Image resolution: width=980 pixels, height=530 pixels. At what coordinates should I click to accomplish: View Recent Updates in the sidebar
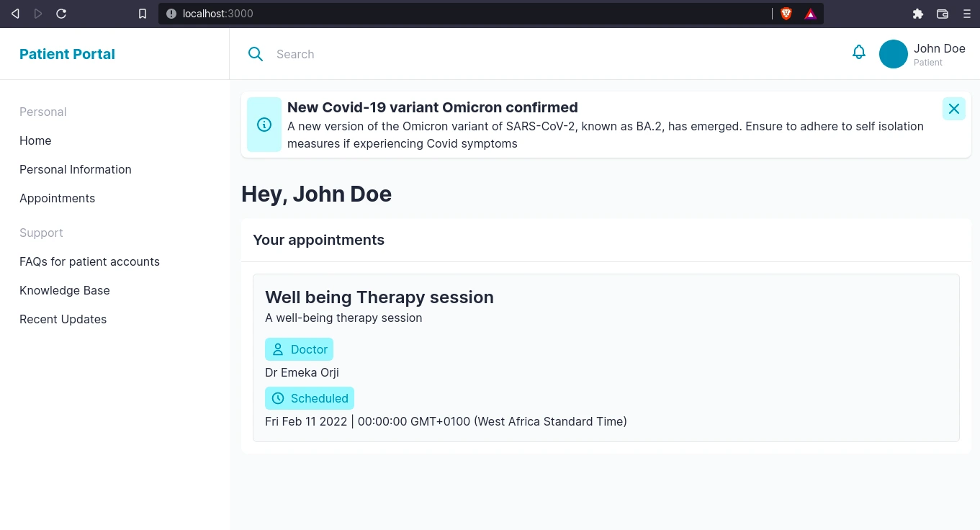(x=63, y=319)
